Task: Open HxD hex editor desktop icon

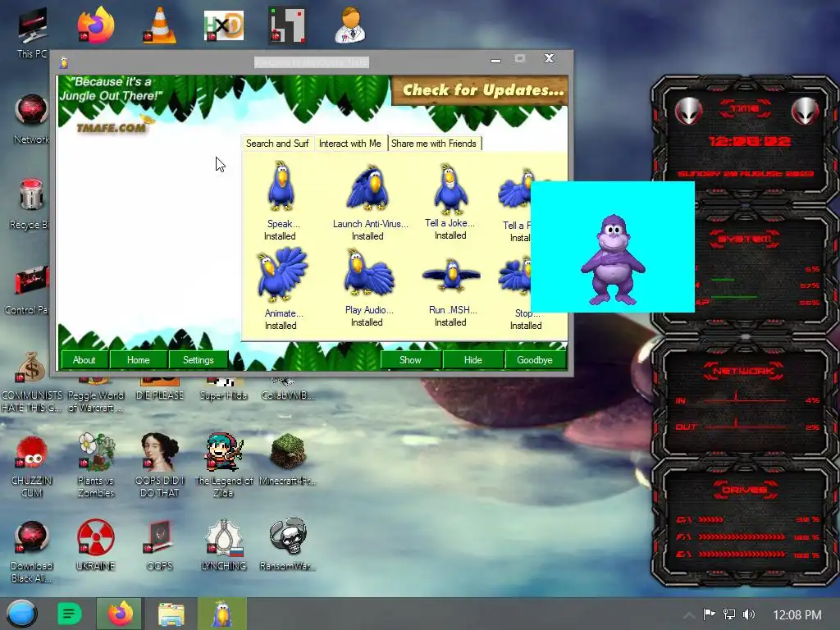Action: point(224,25)
